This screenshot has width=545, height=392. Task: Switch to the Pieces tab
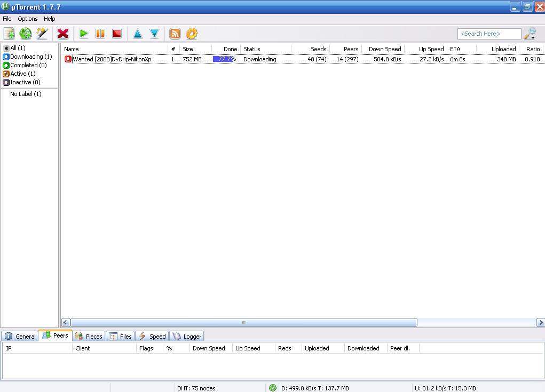click(89, 337)
